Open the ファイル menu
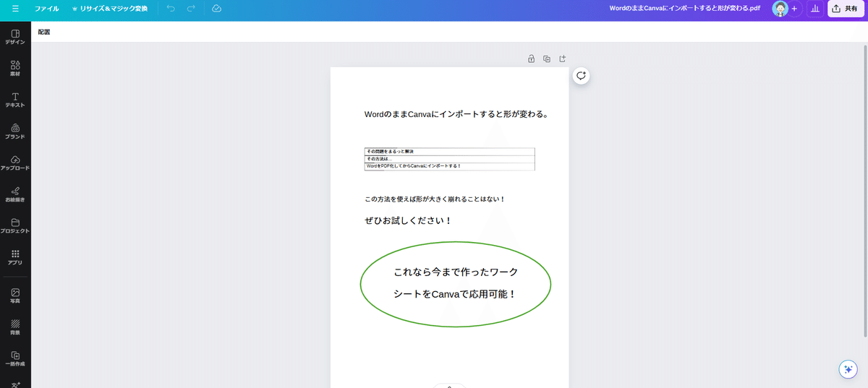Screen dimensions: 868x388 [x=47, y=9]
